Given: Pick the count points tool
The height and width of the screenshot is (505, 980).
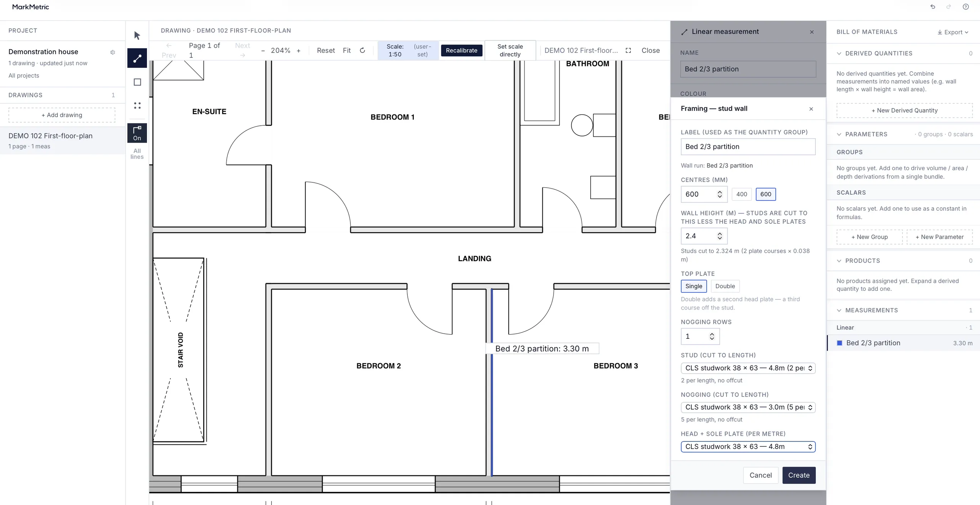Looking at the screenshot, I should (137, 105).
